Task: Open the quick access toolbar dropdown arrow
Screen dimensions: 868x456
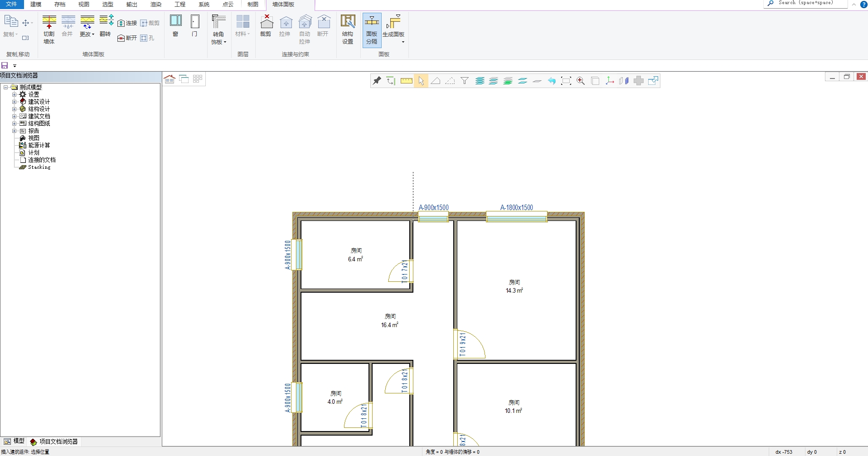Action: [x=15, y=66]
